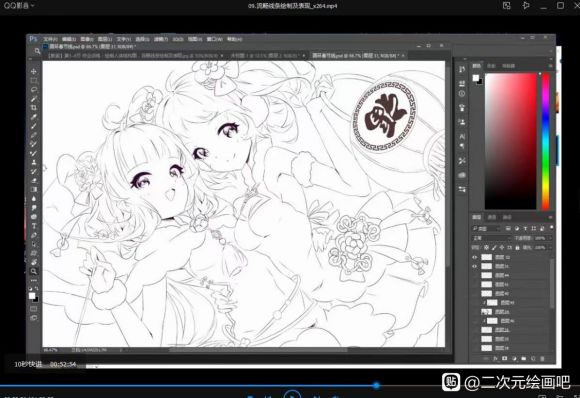Open the Edit Toolbar three-dots button

coord(34,280)
